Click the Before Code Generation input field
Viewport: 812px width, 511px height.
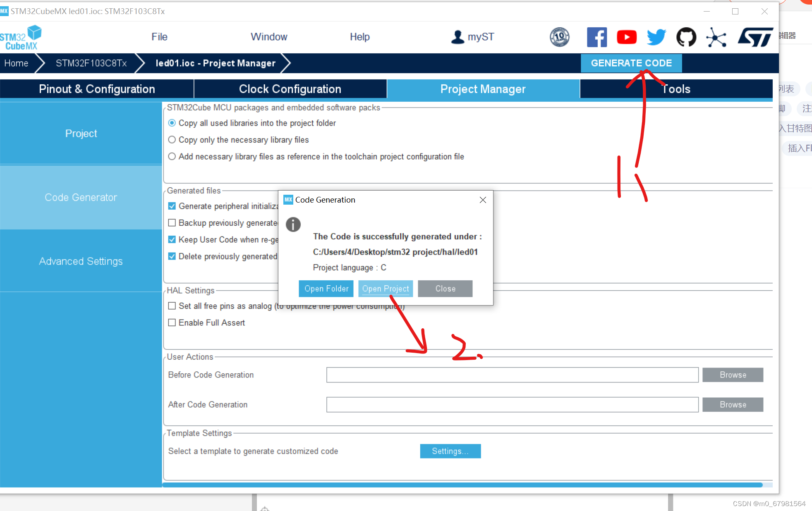(513, 375)
